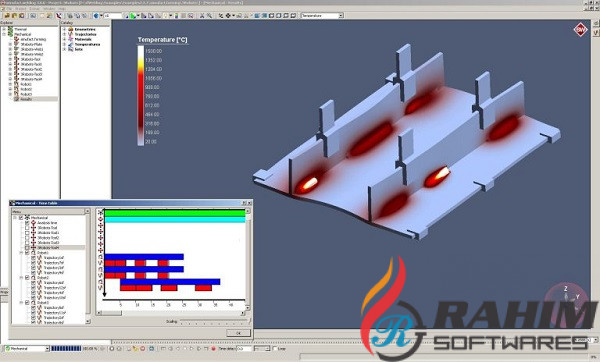The height and width of the screenshot is (362, 600).
Task: Click the green Mechanical bar in time chart
Action: 175,213
